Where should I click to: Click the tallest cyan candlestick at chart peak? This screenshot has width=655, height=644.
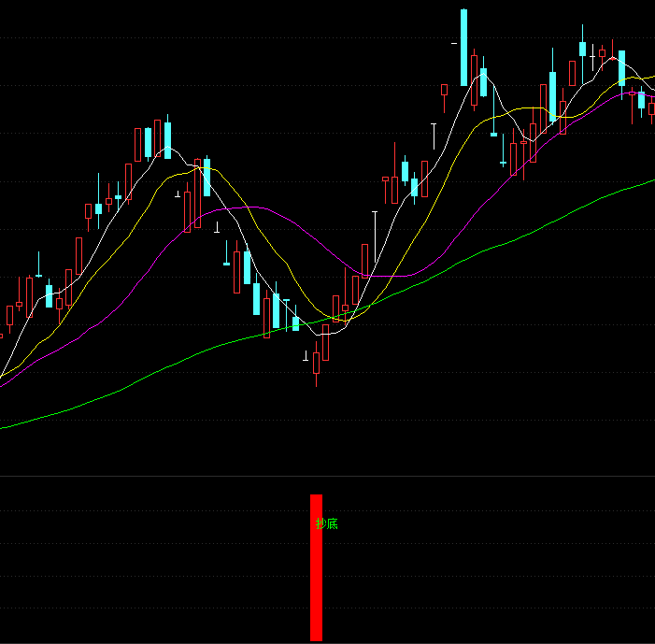tap(463, 48)
